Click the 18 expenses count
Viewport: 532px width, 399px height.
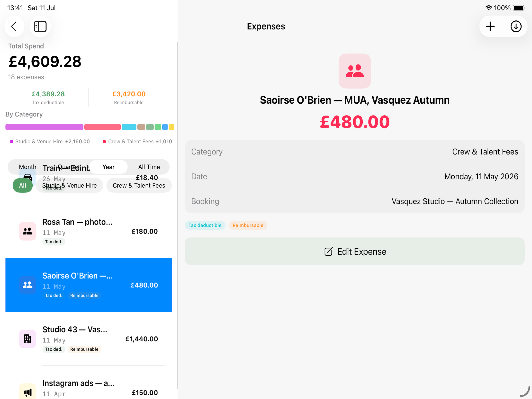tap(26, 77)
